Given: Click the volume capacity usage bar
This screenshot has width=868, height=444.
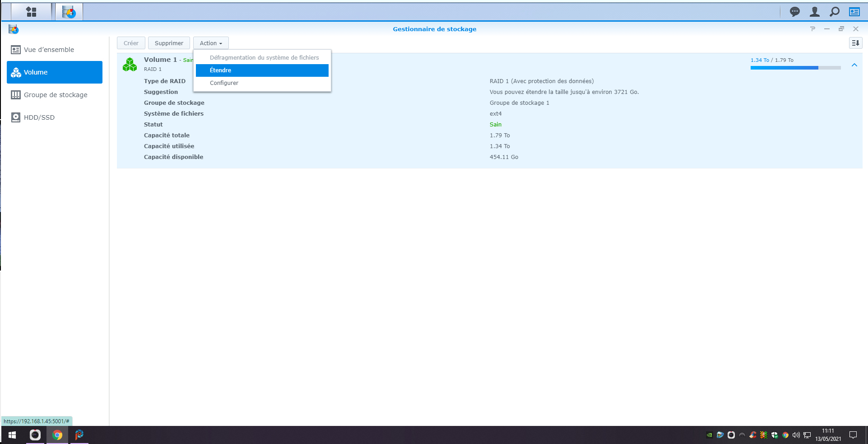Looking at the screenshot, I should (x=795, y=68).
